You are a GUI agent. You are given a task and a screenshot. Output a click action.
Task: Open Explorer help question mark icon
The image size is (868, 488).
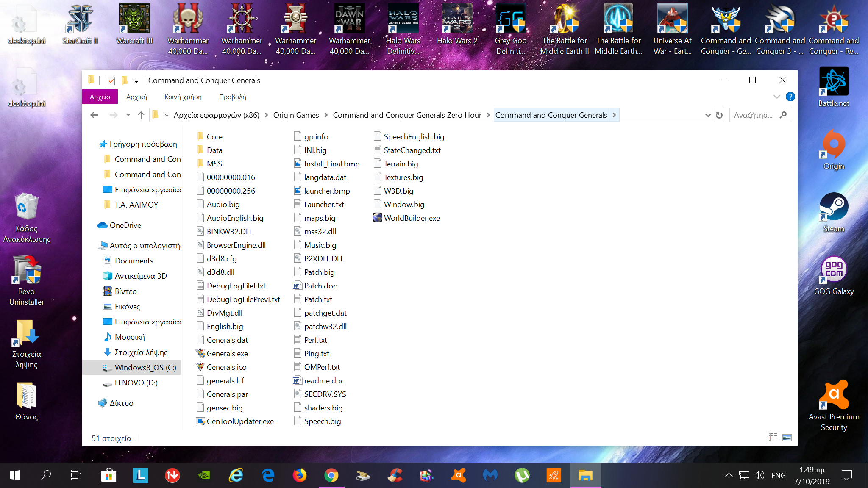point(790,97)
